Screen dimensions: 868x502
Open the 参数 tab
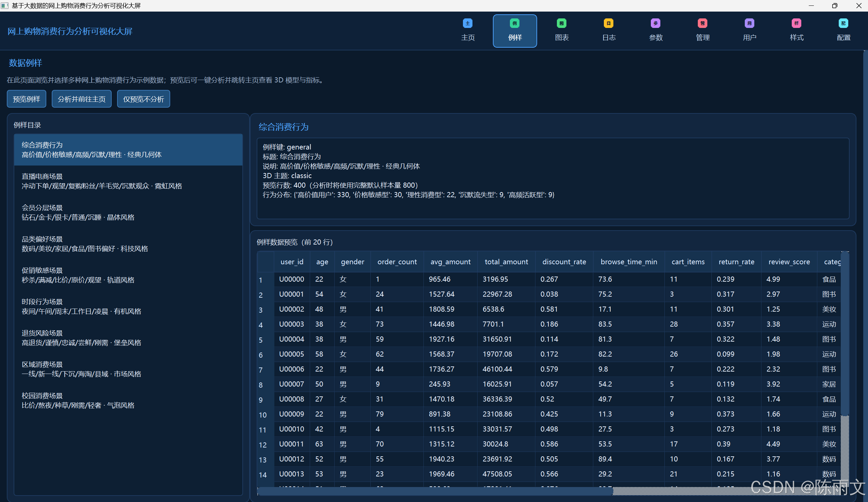pos(656,31)
